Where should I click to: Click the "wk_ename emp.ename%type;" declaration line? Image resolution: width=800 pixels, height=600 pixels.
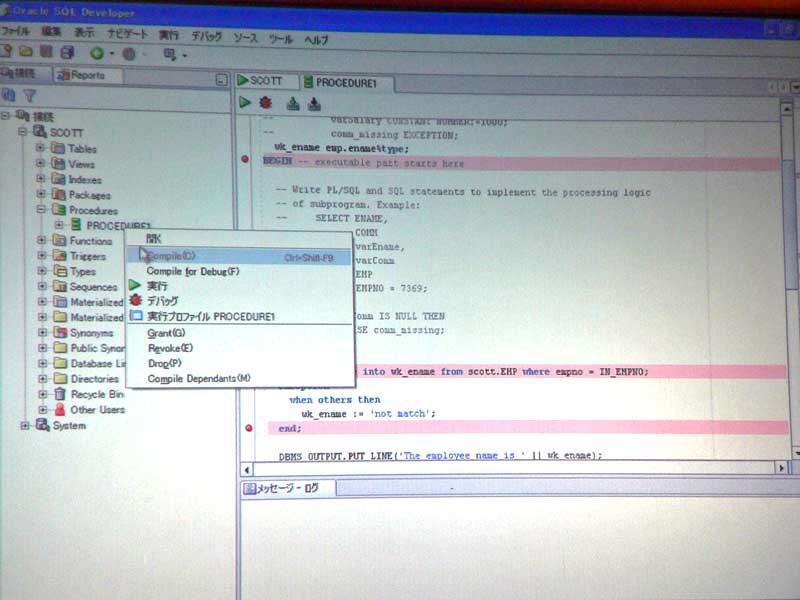point(341,148)
